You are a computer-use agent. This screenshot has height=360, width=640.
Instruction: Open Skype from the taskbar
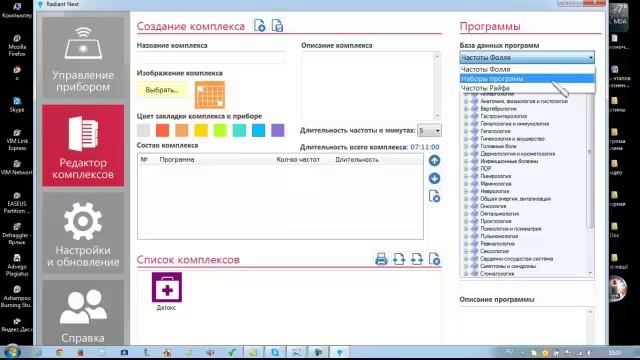(275, 352)
